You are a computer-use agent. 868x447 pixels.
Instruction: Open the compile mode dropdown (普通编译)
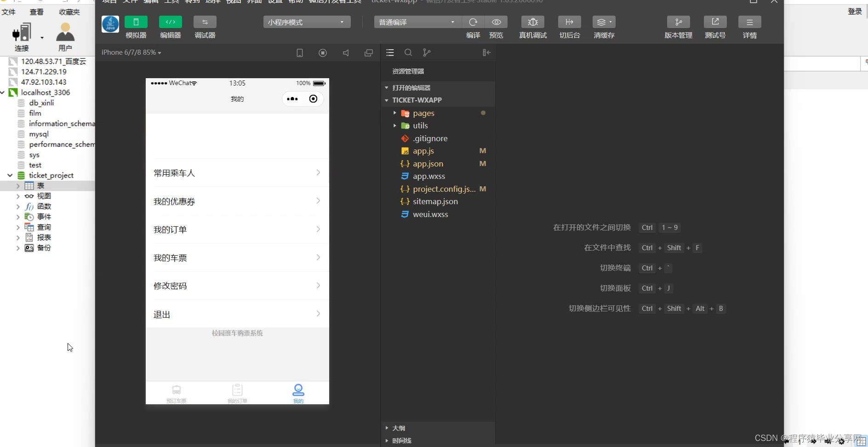[x=417, y=22]
